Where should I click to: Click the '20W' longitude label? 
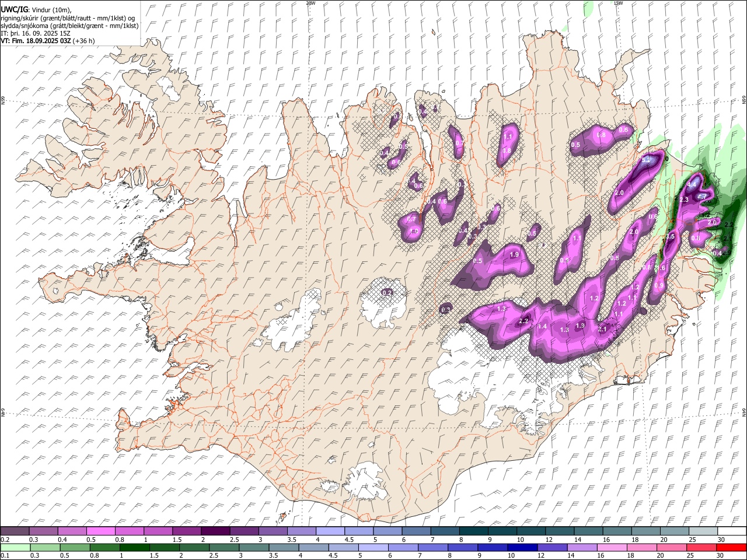[310, 3]
